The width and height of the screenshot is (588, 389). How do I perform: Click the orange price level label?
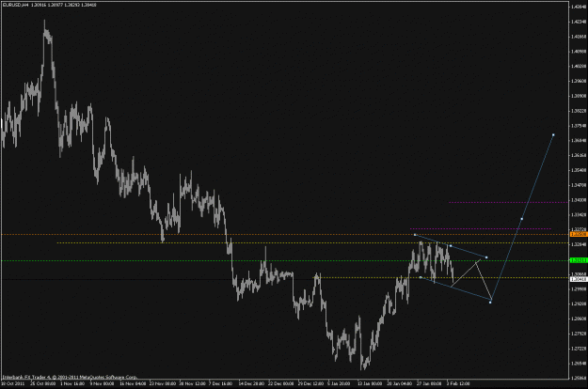[579, 234]
